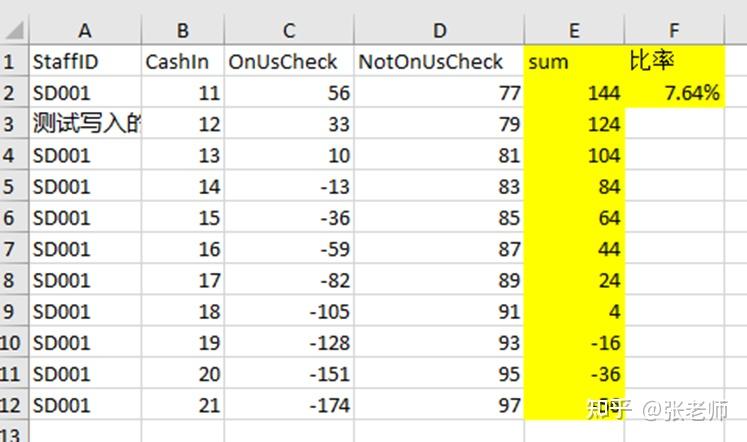The width and height of the screenshot is (747, 442).
Task: Select column A header
Action: [x=83, y=31]
